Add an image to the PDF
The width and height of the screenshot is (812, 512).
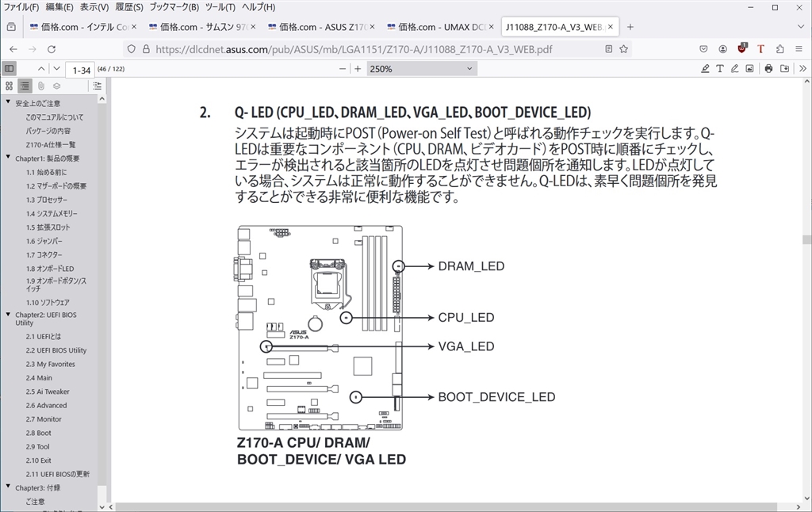pyautogui.click(x=749, y=68)
